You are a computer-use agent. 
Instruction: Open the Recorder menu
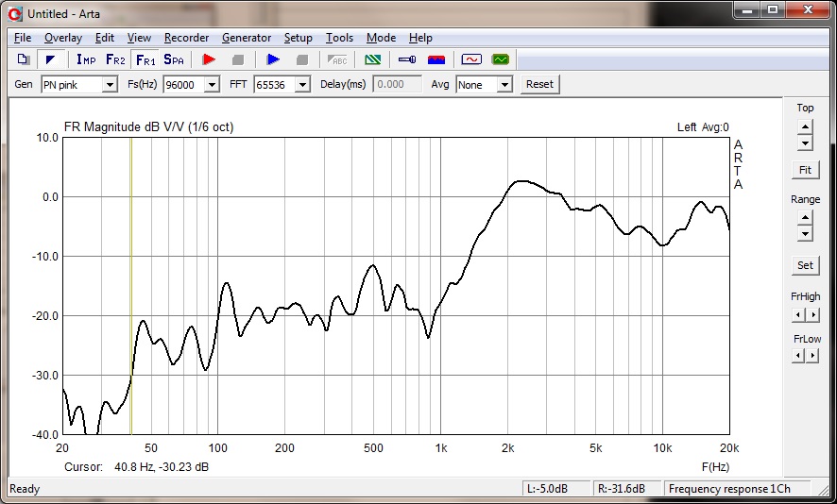(x=186, y=38)
